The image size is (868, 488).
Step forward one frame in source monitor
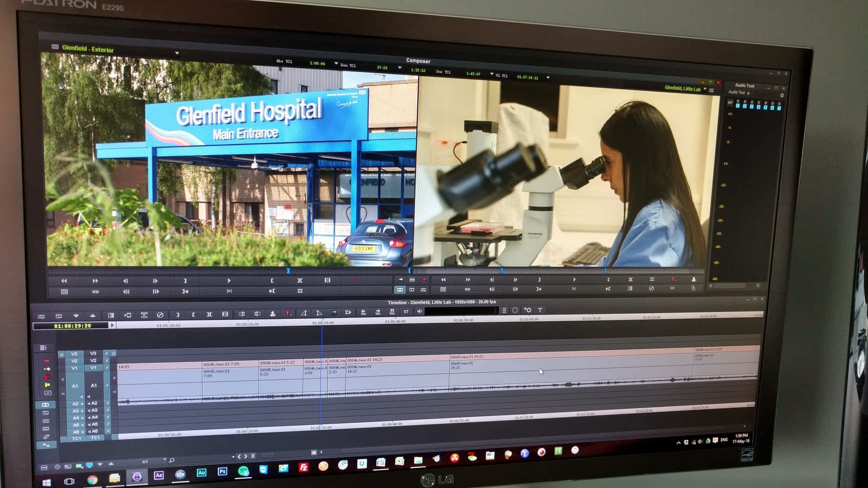coord(155,281)
